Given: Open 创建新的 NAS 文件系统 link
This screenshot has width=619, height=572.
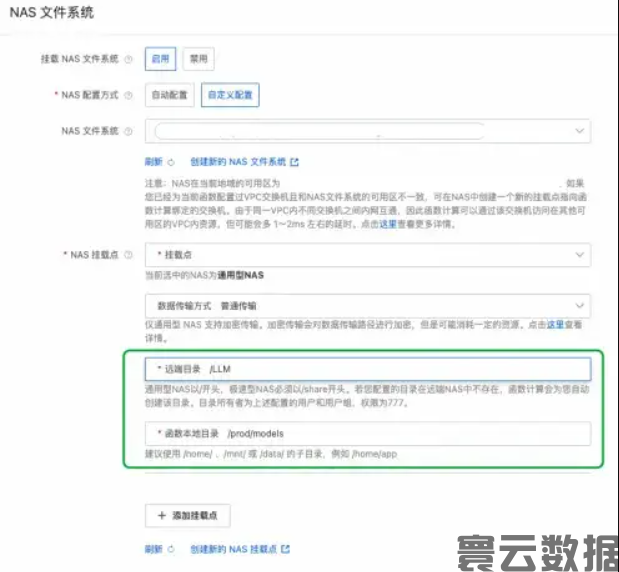Looking at the screenshot, I should pyautogui.click(x=238, y=162).
